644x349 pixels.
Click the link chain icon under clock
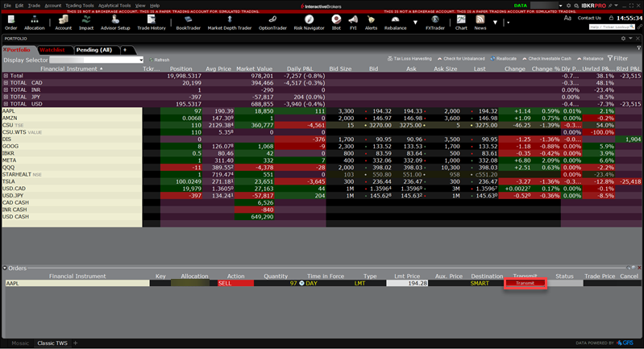(x=639, y=27)
